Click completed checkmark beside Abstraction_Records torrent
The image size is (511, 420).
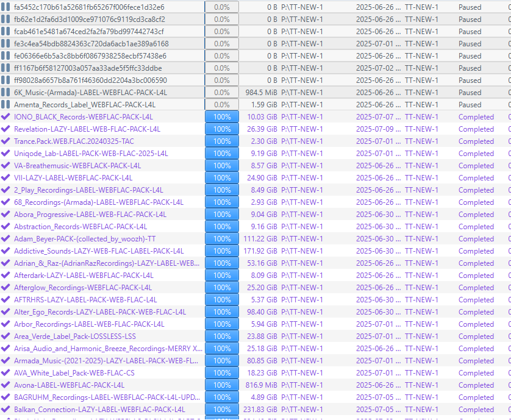click(x=5, y=226)
